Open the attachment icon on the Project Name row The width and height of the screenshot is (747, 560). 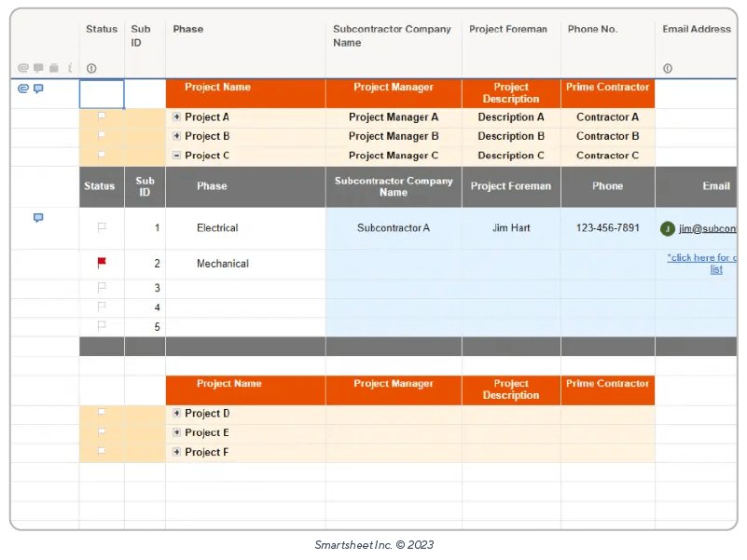[x=23, y=89]
